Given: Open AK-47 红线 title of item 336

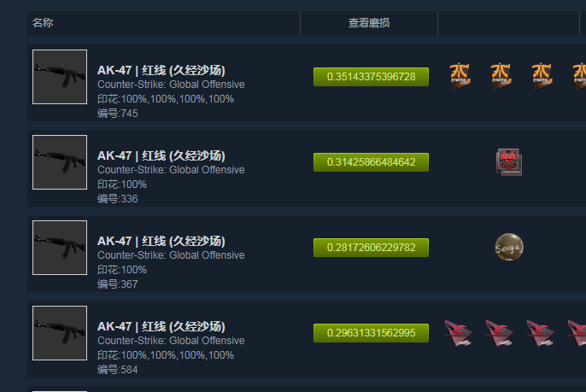Looking at the screenshot, I should (x=161, y=155).
